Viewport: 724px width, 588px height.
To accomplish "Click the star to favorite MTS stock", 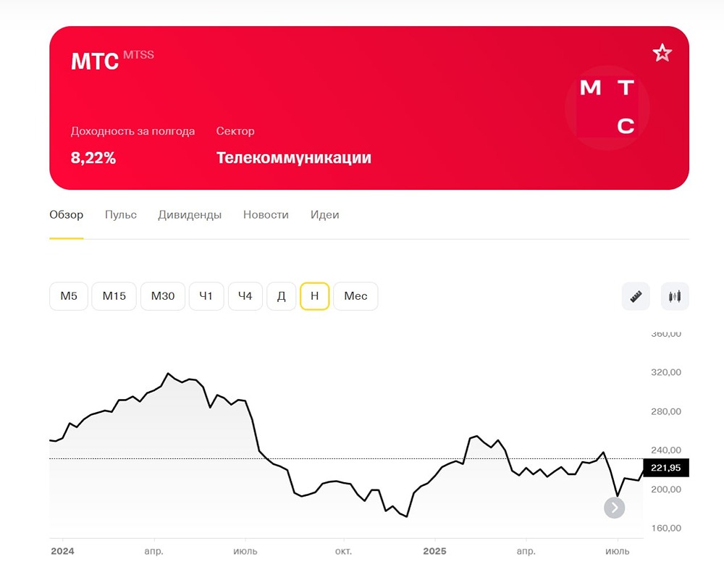I will [x=662, y=53].
